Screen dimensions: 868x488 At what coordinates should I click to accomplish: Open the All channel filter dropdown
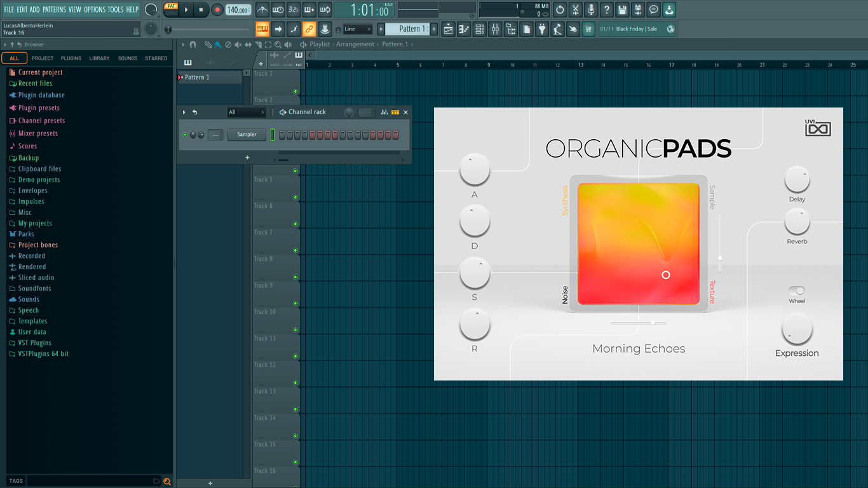247,112
